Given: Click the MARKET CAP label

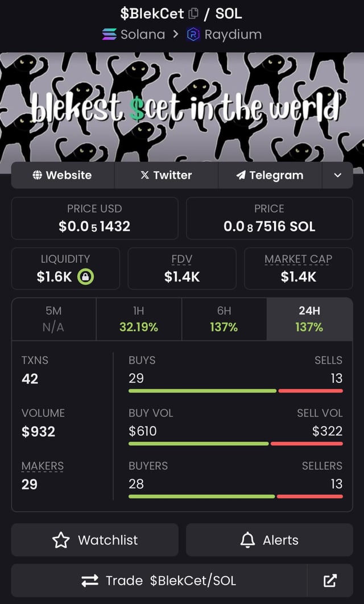Looking at the screenshot, I should 298,259.
